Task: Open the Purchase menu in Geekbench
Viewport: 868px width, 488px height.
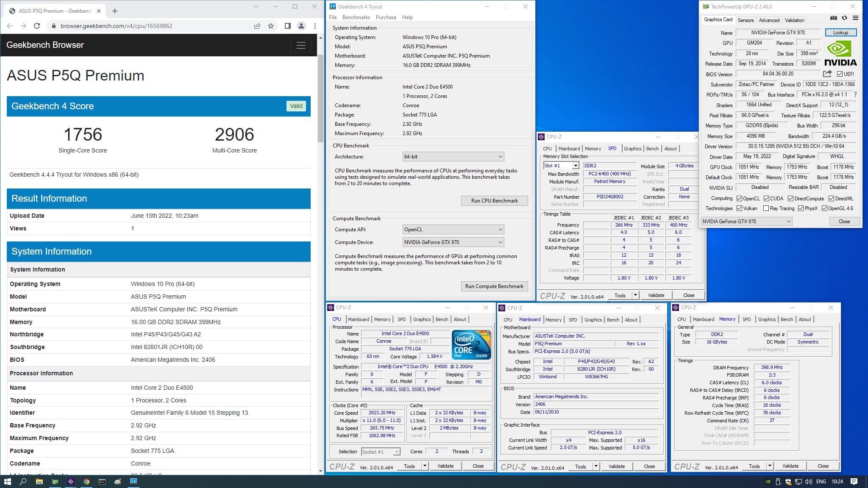Action: coord(386,17)
